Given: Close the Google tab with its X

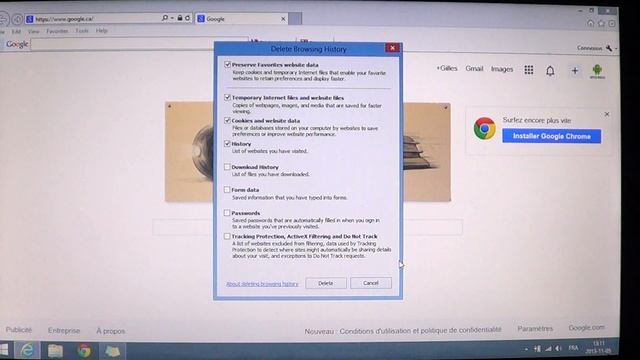Looking at the screenshot, I should pos(283,19).
